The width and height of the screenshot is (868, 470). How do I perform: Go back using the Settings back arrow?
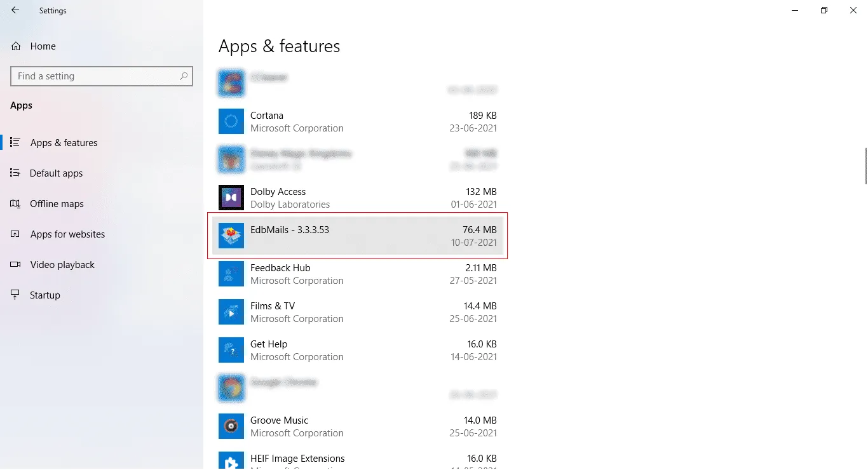point(15,10)
